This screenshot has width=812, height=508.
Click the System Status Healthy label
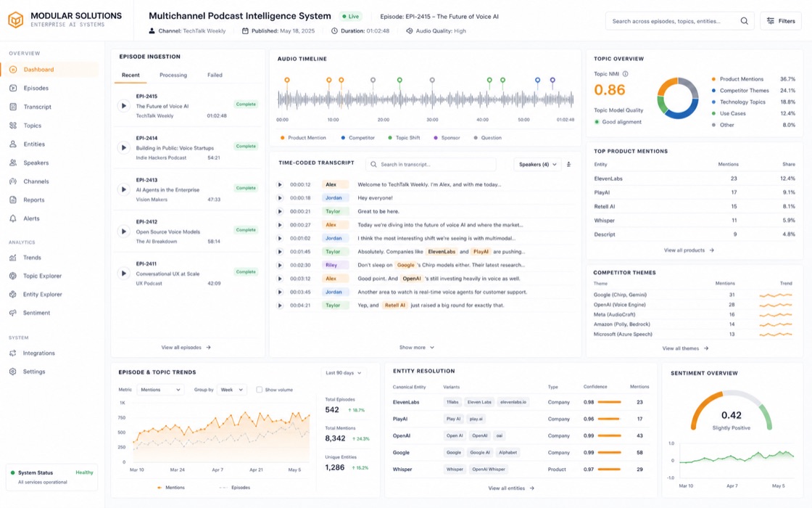coord(84,472)
